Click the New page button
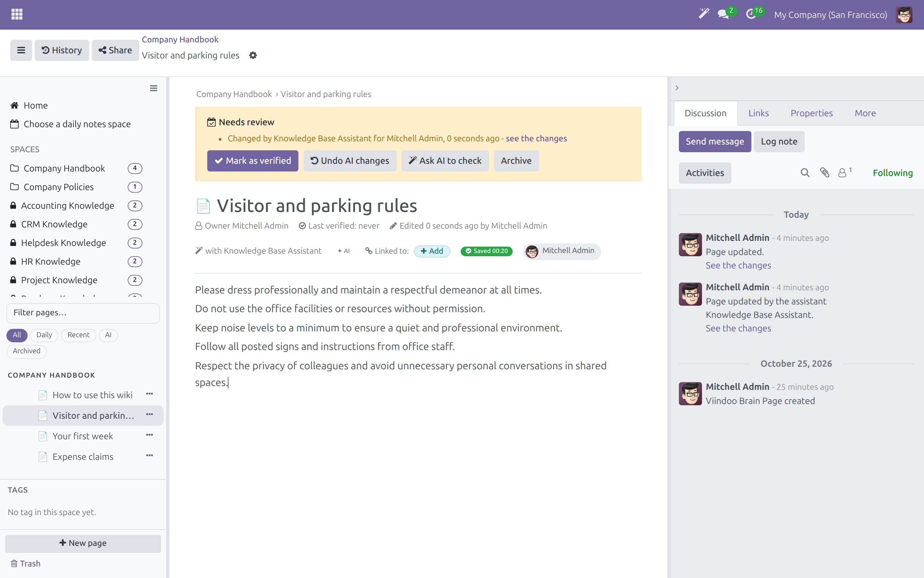 pyautogui.click(x=83, y=543)
